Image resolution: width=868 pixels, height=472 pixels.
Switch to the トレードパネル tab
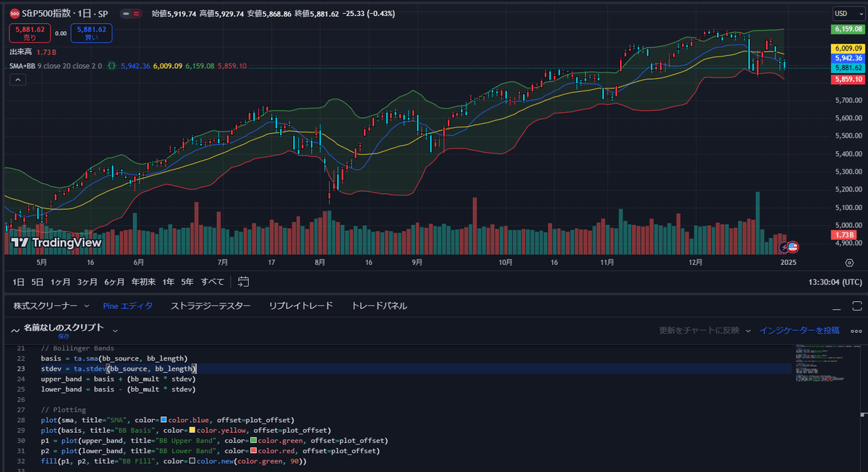coord(379,306)
